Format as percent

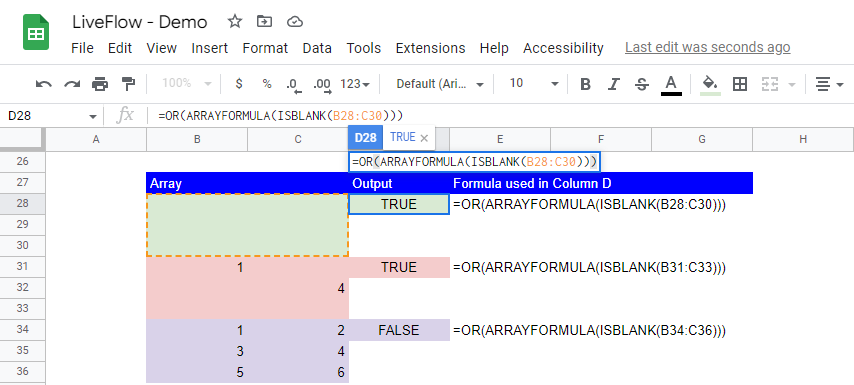tap(267, 84)
